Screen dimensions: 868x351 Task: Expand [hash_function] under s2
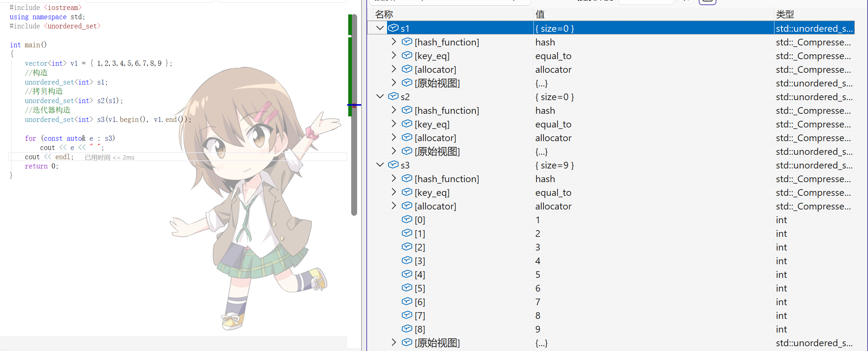click(394, 110)
